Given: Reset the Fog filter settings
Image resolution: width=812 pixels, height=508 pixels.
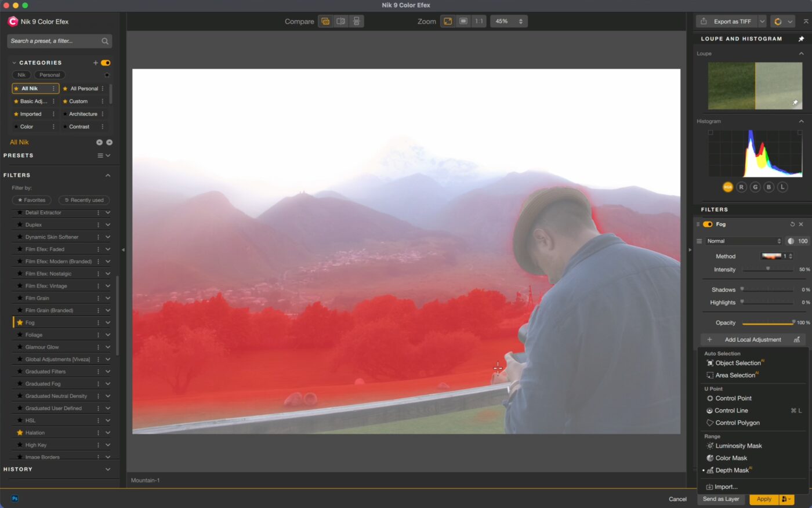Looking at the screenshot, I should (x=792, y=224).
